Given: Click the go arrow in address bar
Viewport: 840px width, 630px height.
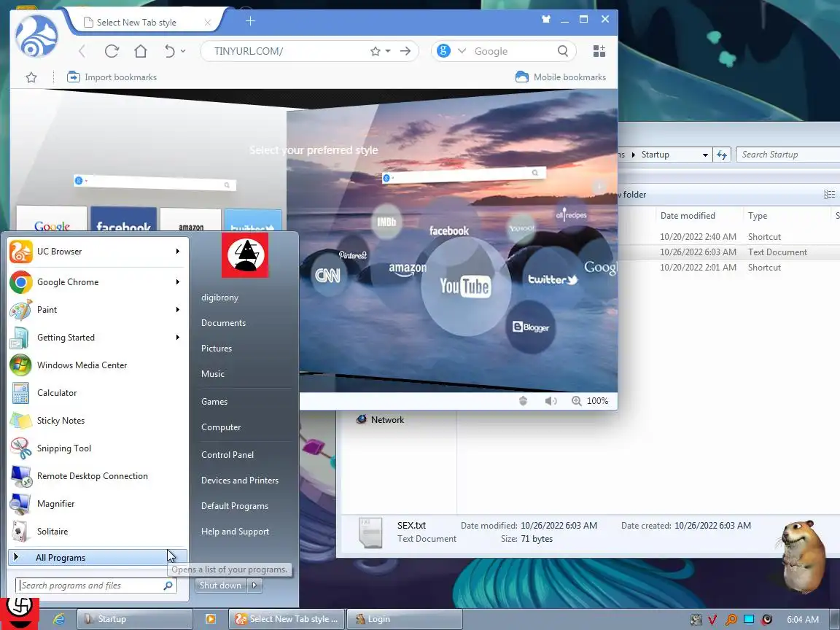Looking at the screenshot, I should point(405,51).
